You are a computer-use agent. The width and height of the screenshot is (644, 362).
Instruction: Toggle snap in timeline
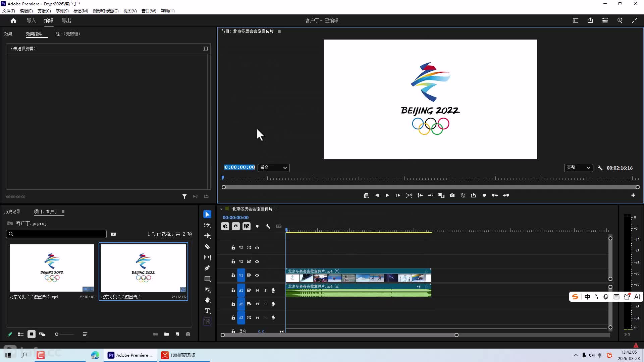(x=236, y=226)
